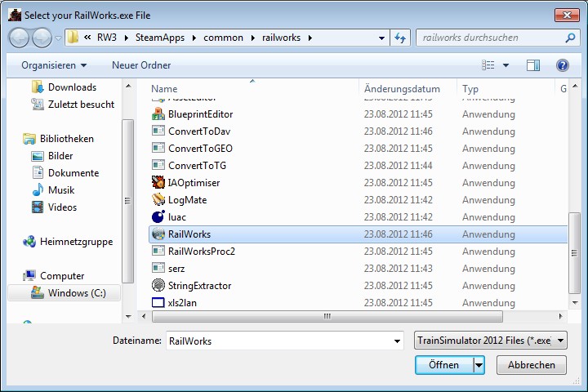This screenshot has width=588, height=392.
Task: Click the Zuletzt besucht icon
Action: click(x=38, y=105)
